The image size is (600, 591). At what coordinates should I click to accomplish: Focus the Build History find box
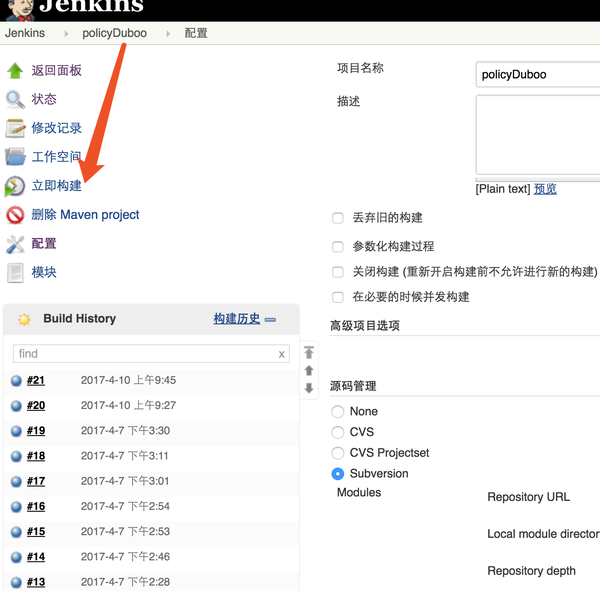click(x=151, y=354)
